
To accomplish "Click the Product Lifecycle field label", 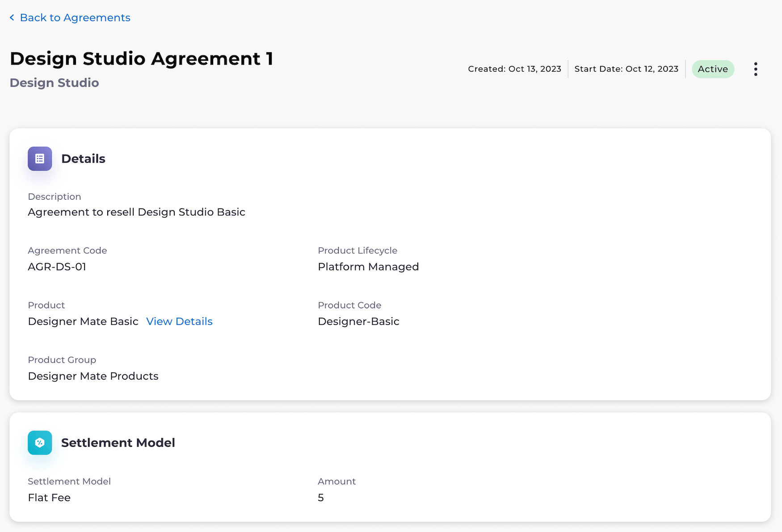I will (357, 251).
